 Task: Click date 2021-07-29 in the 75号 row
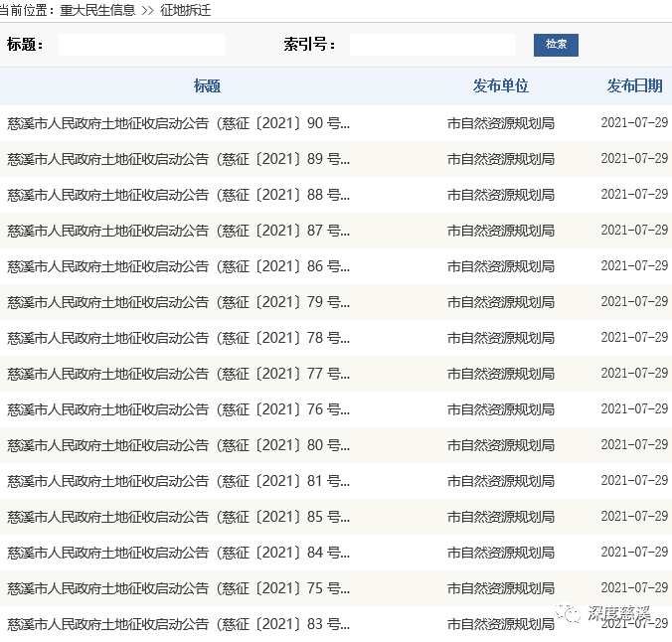pyautogui.click(x=634, y=588)
